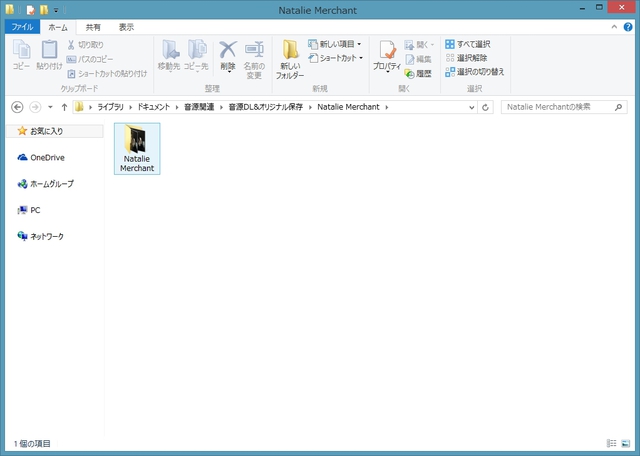
Task: Click 選択解除 (Select none) button
Action: click(468, 58)
